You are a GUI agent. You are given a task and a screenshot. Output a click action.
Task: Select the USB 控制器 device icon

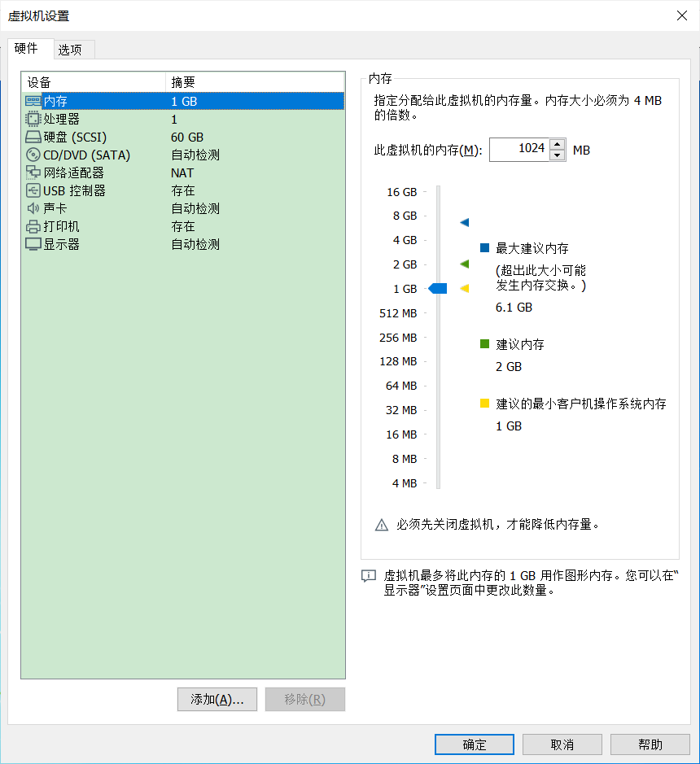33,190
